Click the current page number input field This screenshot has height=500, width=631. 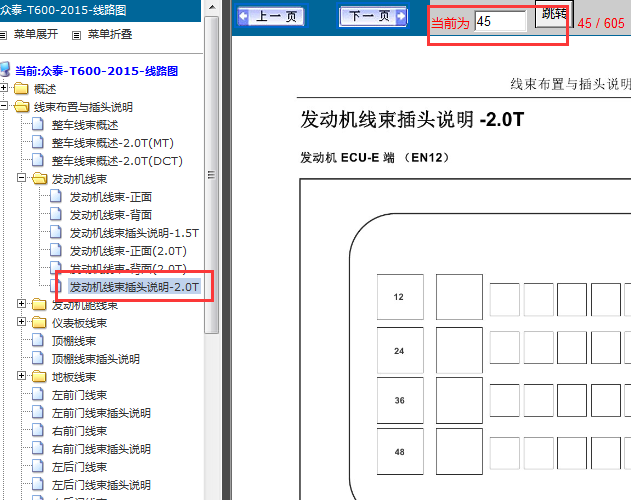coord(500,21)
